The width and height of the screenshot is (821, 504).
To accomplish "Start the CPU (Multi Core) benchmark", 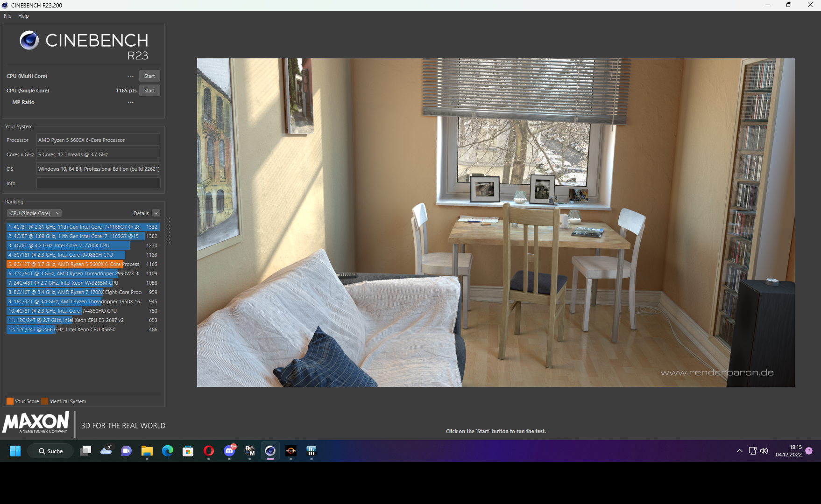I will click(149, 76).
